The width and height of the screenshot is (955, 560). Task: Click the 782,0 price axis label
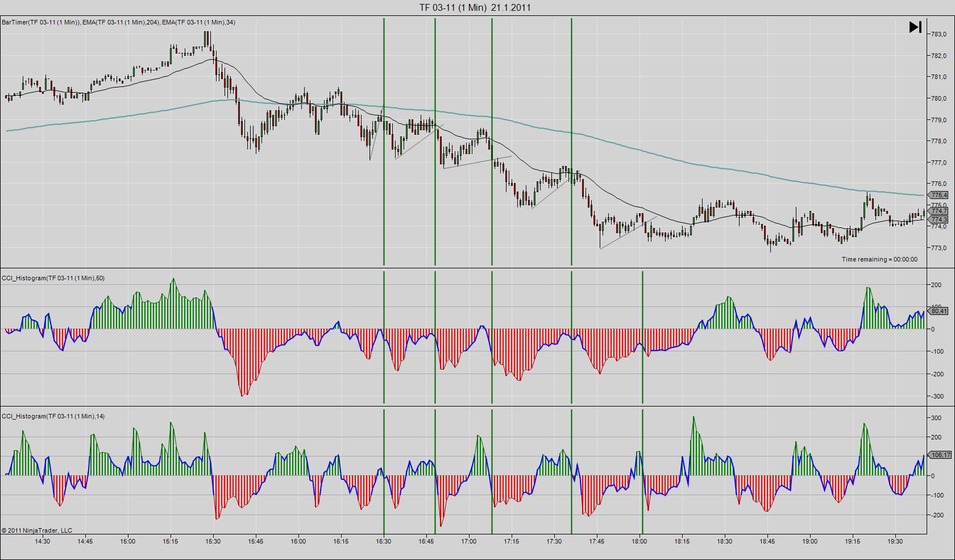point(939,56)
